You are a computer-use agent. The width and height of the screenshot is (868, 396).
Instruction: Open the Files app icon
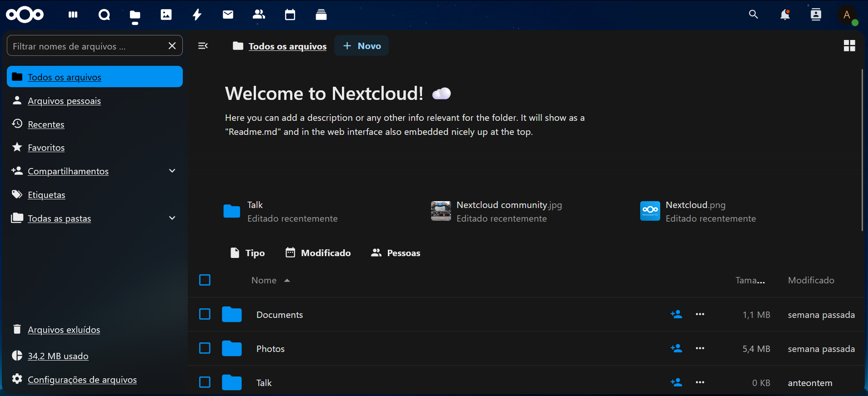pyautogui.click(x=135, y=16)
